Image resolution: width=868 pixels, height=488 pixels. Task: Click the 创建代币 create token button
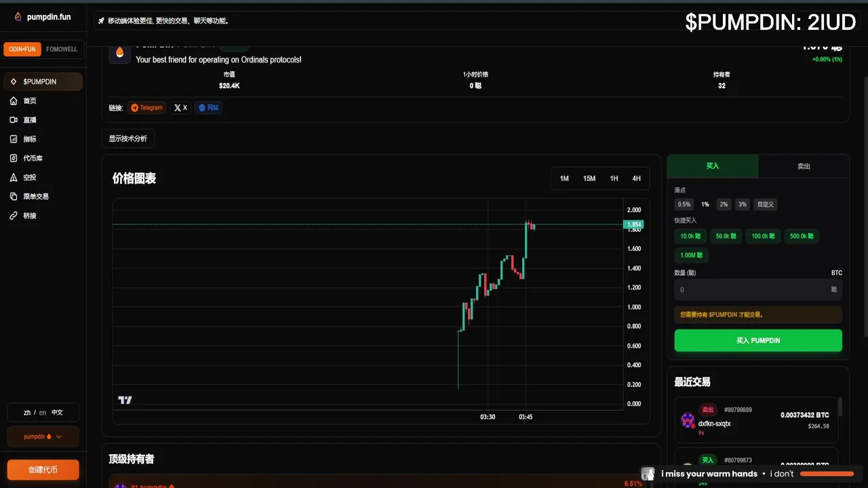43,470
